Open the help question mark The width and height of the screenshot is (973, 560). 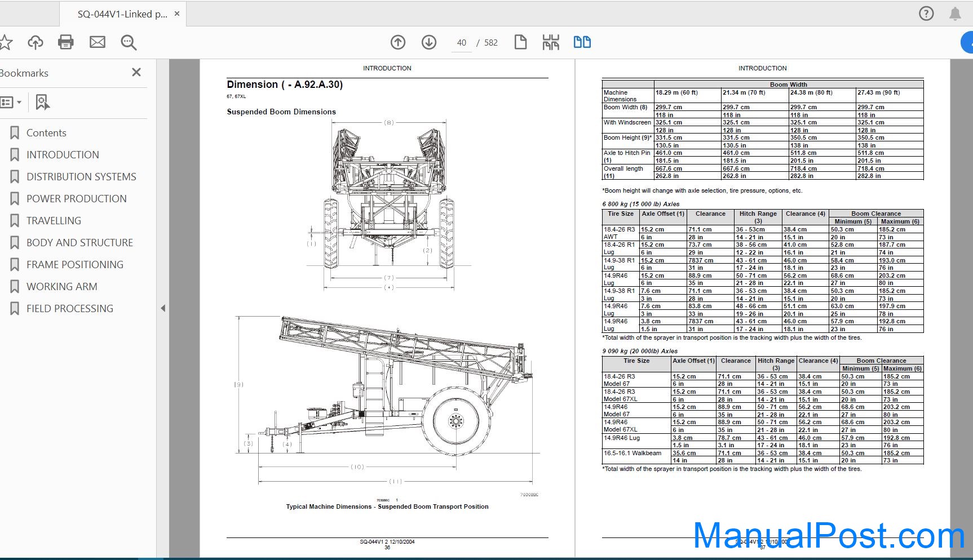[x=926, y=14]
